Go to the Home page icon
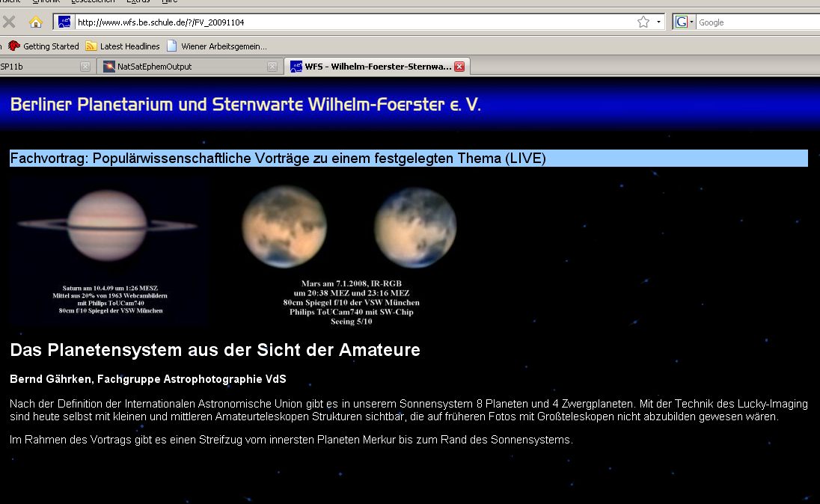 click(35, 22)
